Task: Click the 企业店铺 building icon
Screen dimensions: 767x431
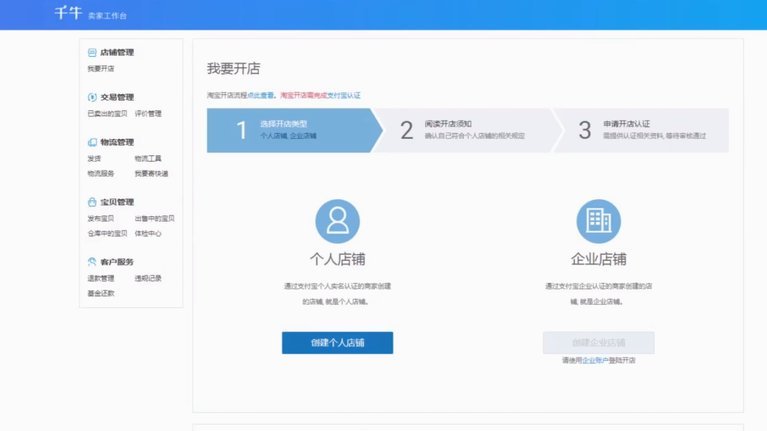Action: pyautogui.click(x=599, y=221)
